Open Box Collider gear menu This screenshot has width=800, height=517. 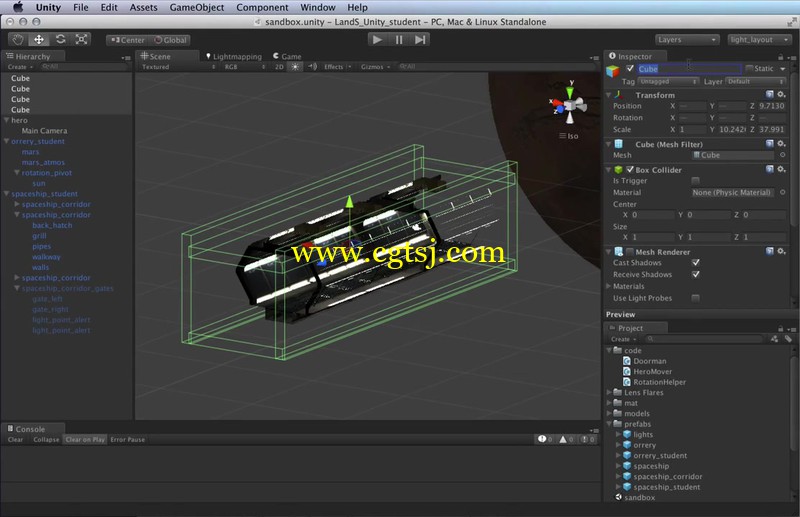[x=781, y=169]
